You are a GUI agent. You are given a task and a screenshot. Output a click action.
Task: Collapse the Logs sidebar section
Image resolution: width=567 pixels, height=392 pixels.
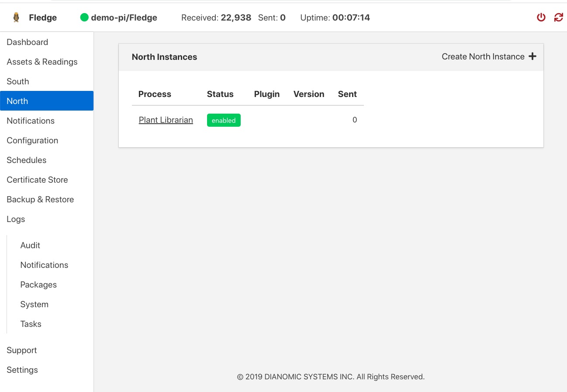[x=16, y=219]
